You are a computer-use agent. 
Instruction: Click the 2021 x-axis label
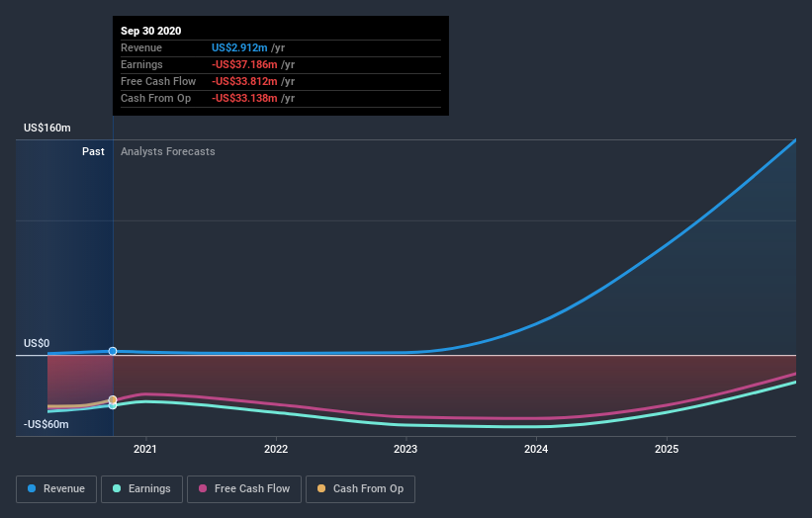click(x=145, y=449)
